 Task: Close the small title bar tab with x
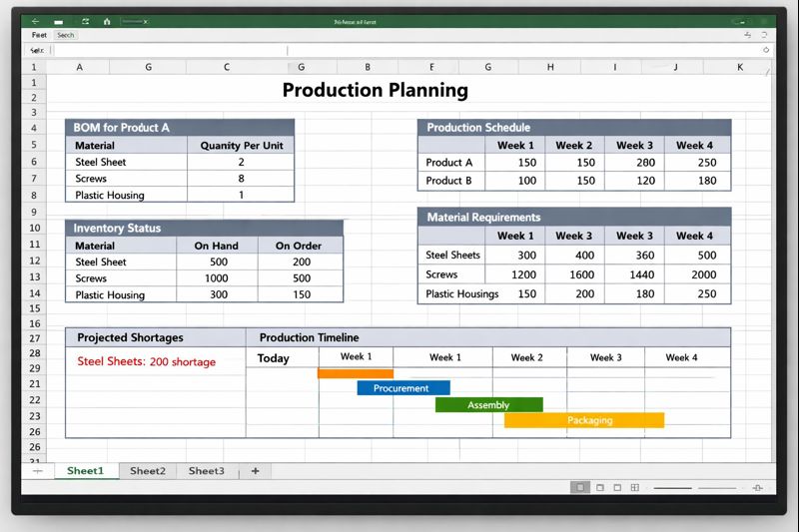click(x=145, y=22)
